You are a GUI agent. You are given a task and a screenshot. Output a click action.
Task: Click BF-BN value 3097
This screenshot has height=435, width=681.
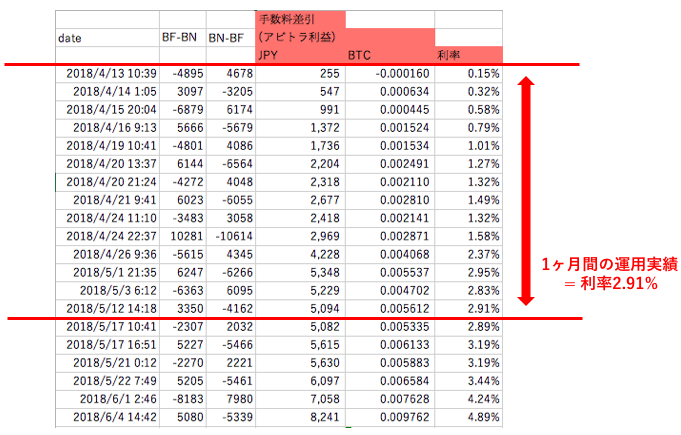pyautogui.click(x=183, y=92)
